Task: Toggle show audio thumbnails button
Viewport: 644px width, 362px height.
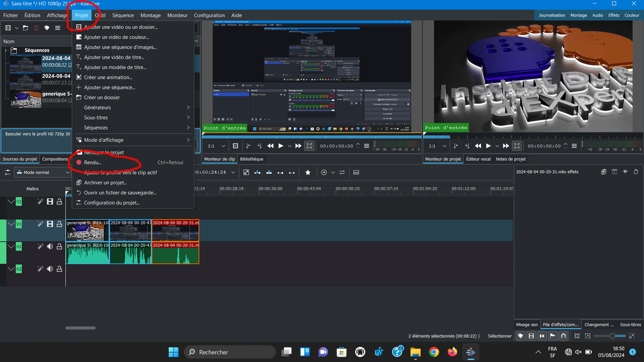Action: [x=542, y=336]
